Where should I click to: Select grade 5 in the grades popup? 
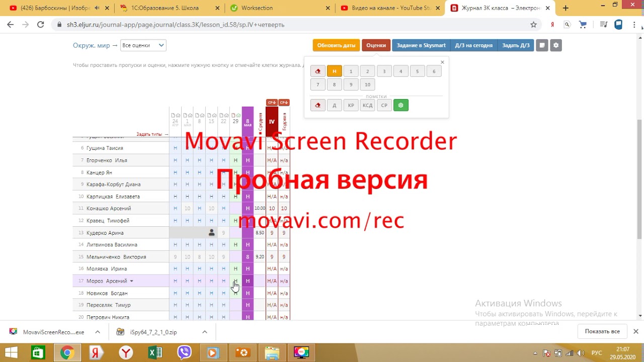tap(417, 71)
